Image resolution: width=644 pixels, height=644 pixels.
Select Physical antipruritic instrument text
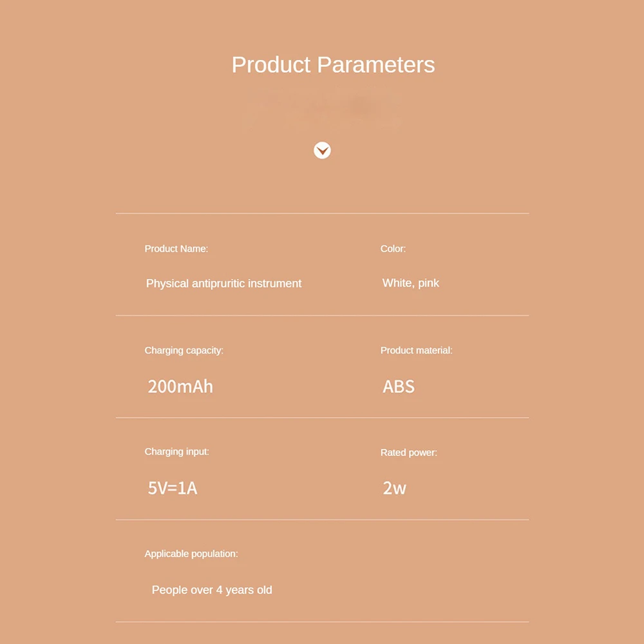tap(223, 283)
